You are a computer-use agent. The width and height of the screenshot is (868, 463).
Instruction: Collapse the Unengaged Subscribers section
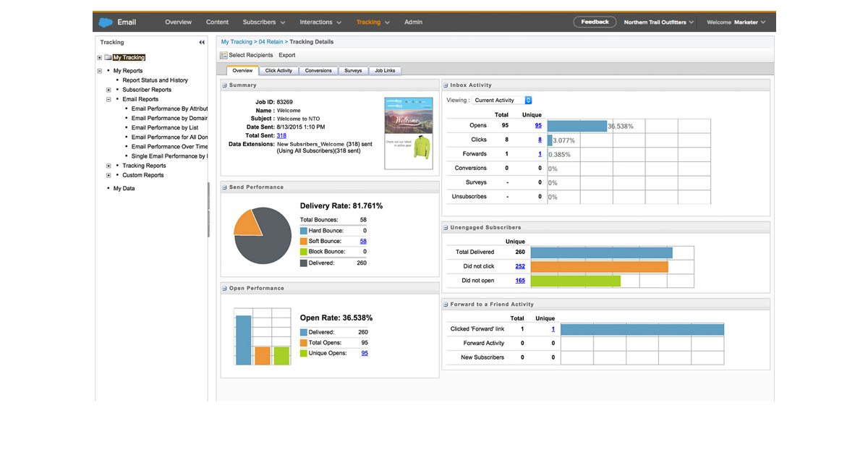(x=446, y=227)
